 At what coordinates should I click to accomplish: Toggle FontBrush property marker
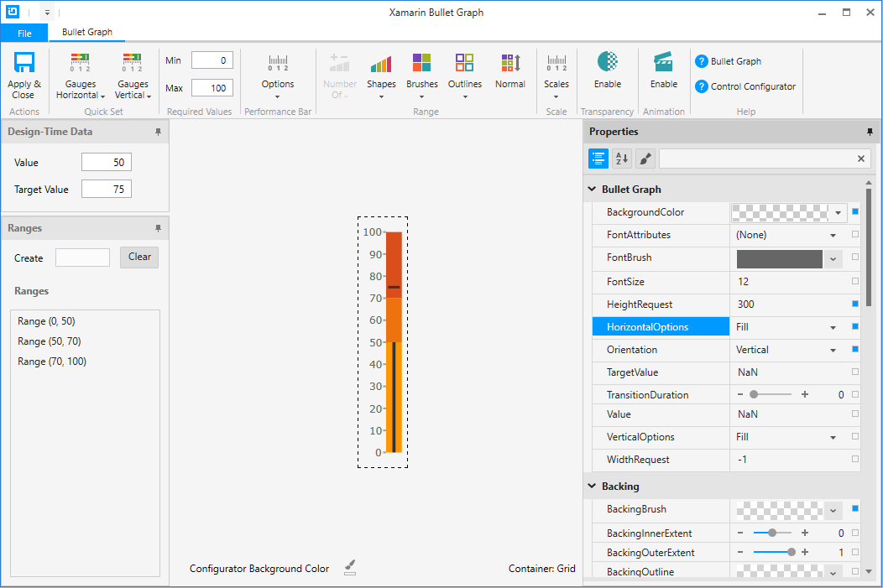point(855,257)
